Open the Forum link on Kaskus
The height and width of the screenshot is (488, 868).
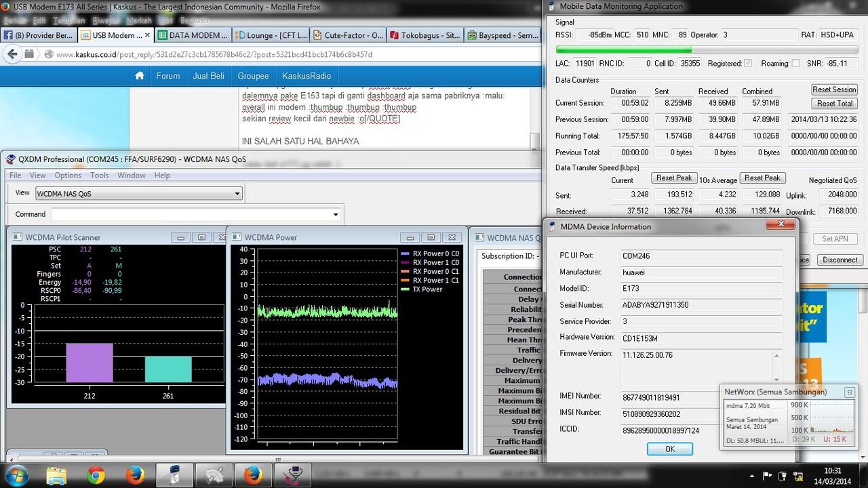click(x=167, y=76)
